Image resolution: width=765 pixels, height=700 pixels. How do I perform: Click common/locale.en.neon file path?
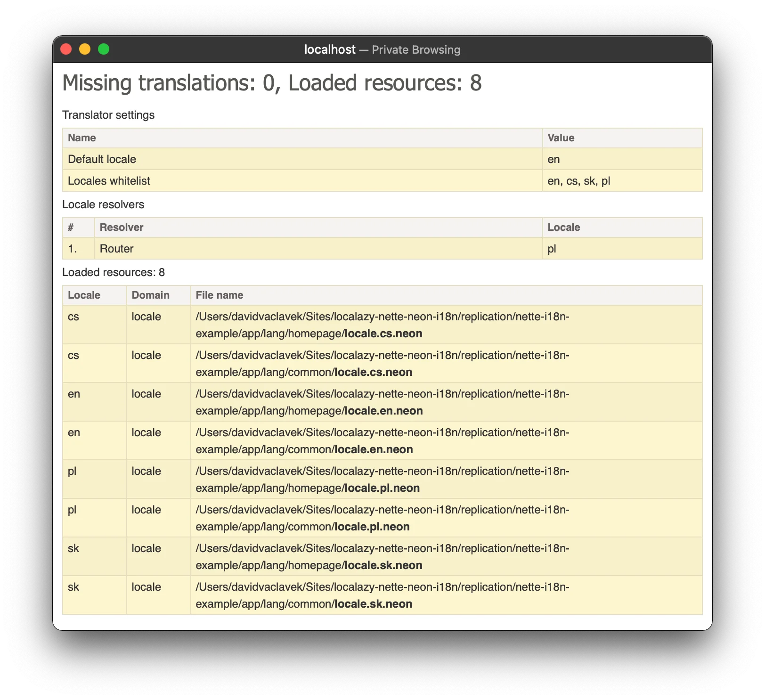click(x=382, y=441)
